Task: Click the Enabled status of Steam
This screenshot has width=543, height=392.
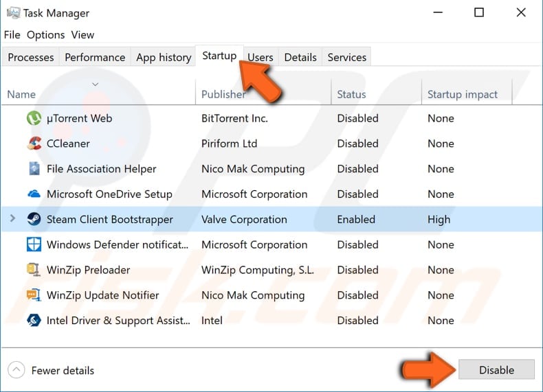Action: (356, 220)
